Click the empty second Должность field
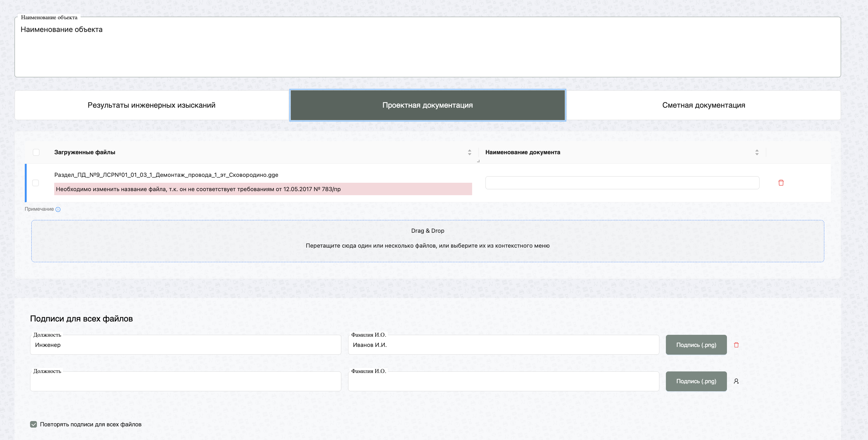This screenshot has width=868, height=440. click(x=185, y=381)
